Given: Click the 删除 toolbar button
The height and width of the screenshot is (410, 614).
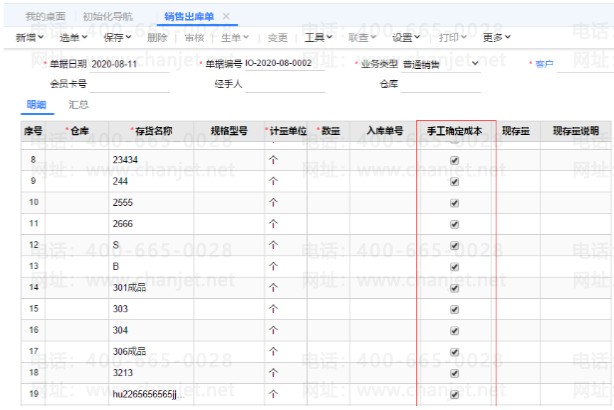Looking at the screenshot, I should (x=157, y=38).
